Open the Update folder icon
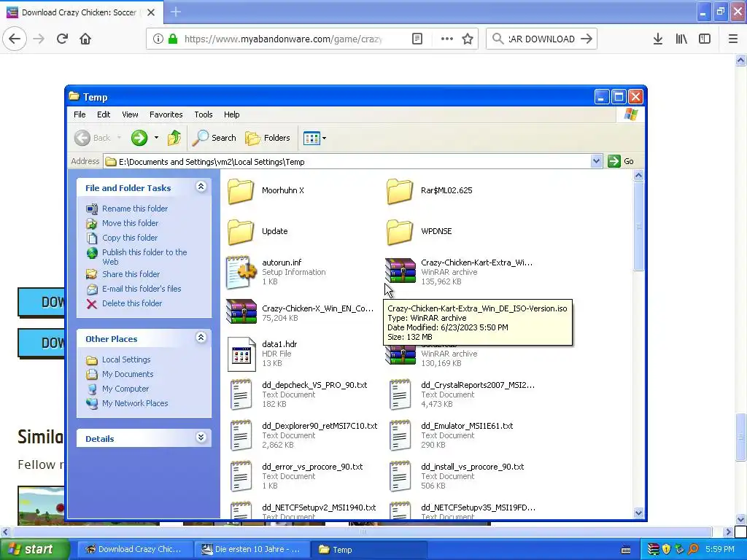747x560 pixels. click(x=241, y=232)
